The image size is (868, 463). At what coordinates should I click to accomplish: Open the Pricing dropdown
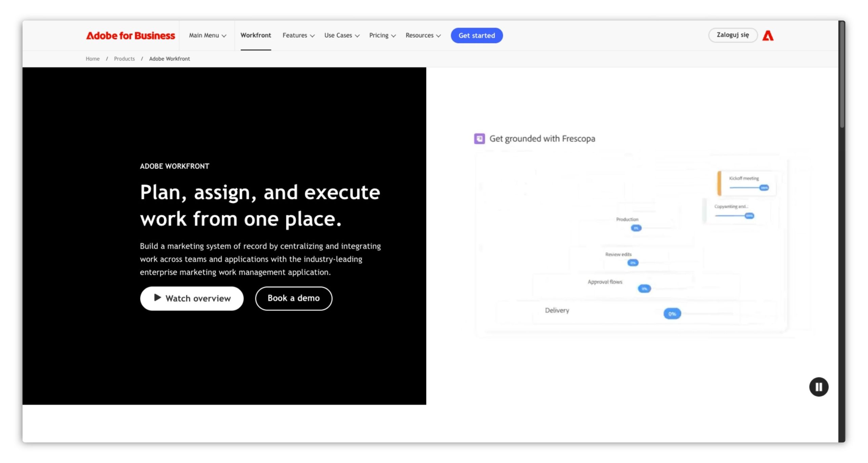point(382,35)
